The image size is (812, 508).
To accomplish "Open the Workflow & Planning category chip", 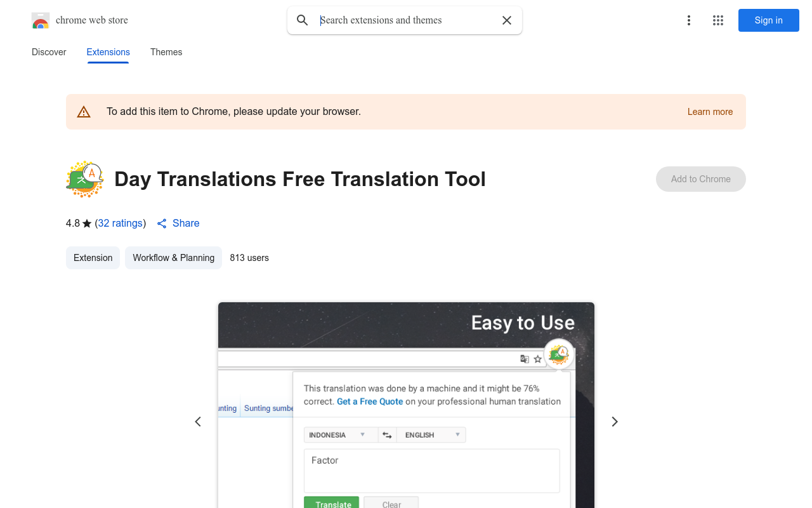I will 173,258.
